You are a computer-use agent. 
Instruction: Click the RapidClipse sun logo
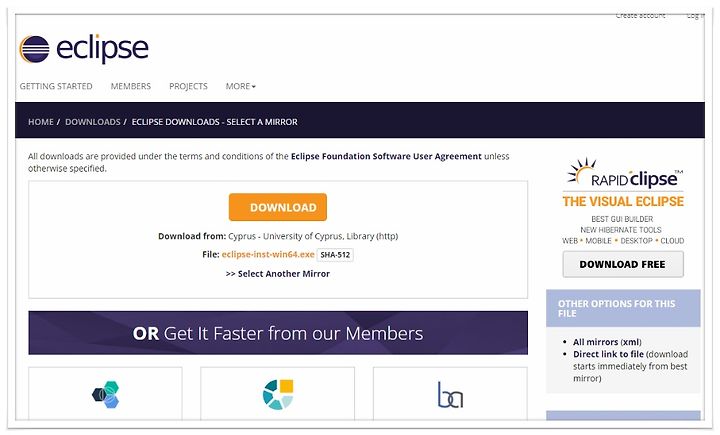tap(581, 171)
